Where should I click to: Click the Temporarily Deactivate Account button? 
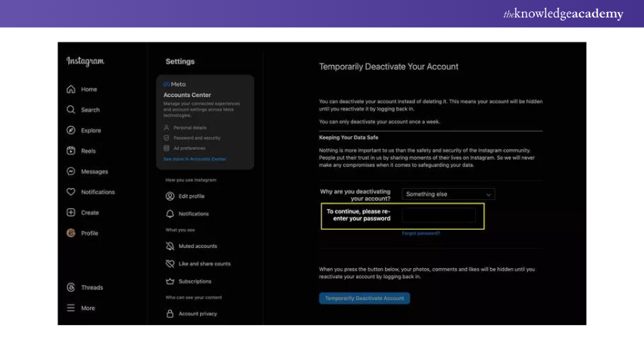click(x=364, y=299)
